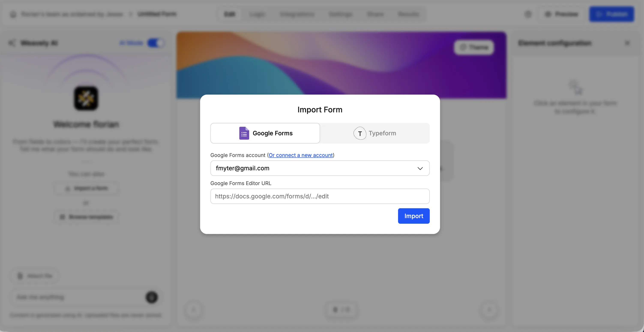
Task: Go to the previous form page arrow
Action: pos(193,310)
